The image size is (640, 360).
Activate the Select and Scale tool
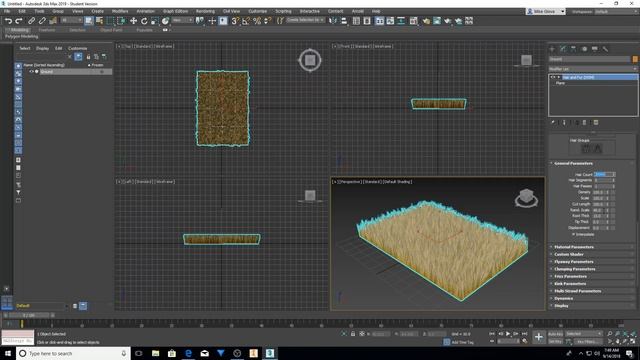[154, 21]
